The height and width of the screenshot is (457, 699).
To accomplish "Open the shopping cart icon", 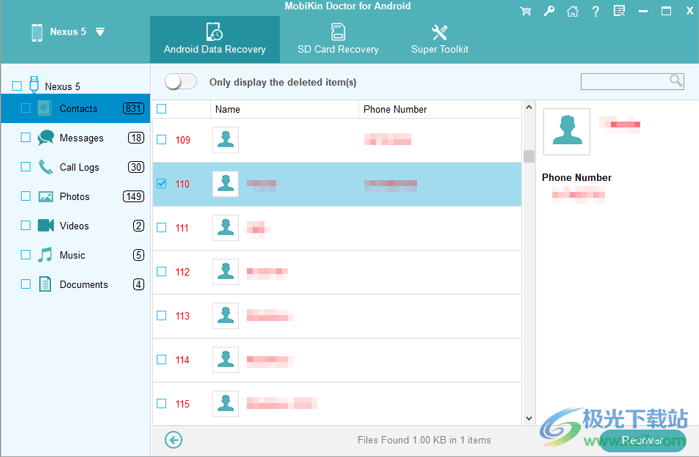I will coord(526,11).
